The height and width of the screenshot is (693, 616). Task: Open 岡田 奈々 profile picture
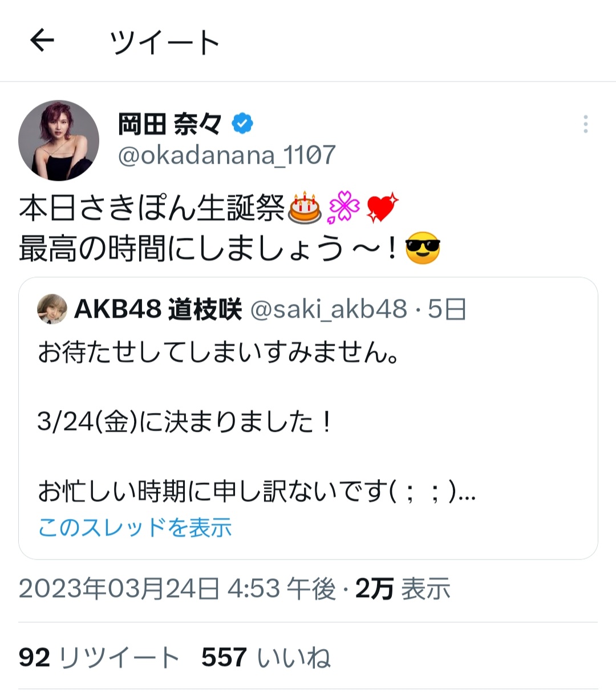(59, 141)
